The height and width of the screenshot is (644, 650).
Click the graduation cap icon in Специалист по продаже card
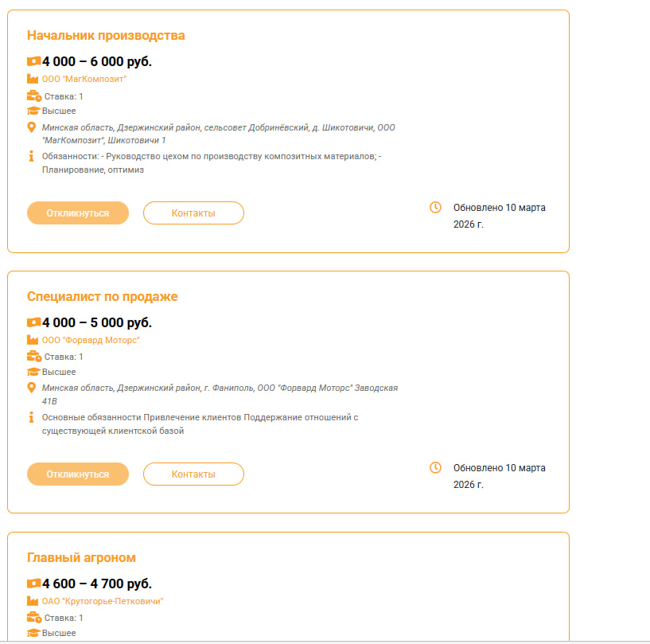coord(33,372)
